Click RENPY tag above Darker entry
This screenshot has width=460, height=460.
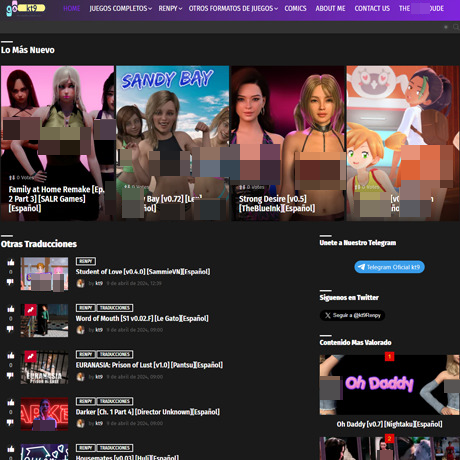click(86, 401)
